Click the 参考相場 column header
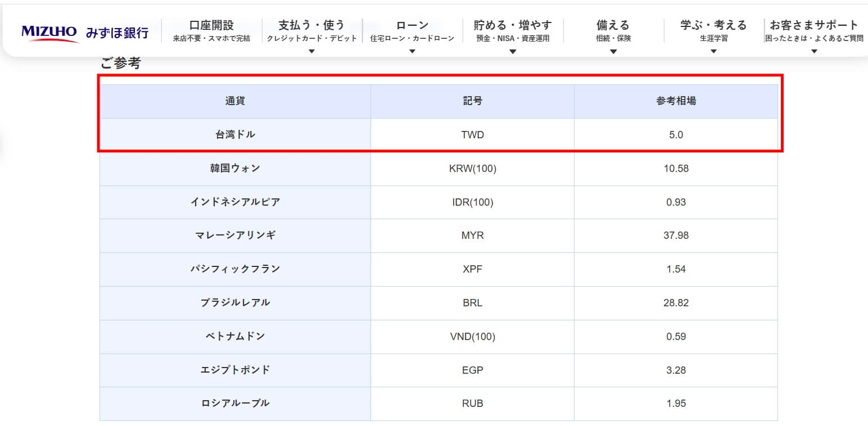 coord(676,101)
